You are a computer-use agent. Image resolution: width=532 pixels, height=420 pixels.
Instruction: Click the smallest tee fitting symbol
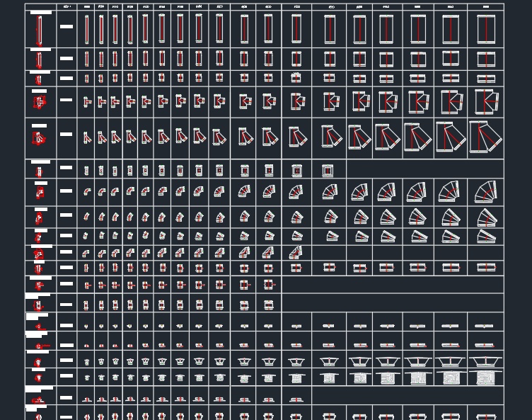click(87, 103)
